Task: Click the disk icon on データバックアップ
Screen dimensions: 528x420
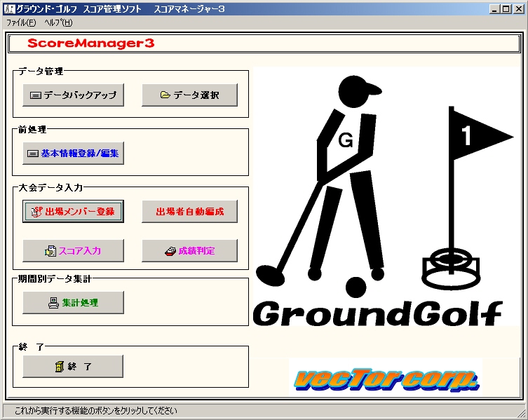Action: (x=36, y=95)
